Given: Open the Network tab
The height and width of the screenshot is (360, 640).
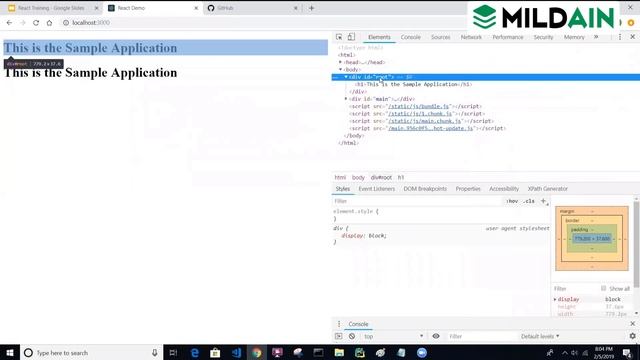Looking at the screenshot, I should coord(471,37).
